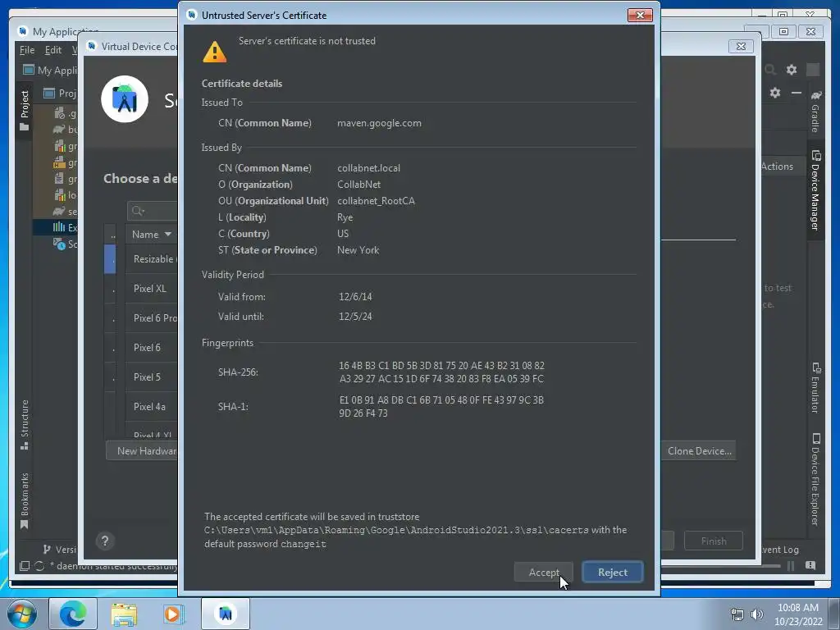Image resolution: width=840 pixels, height=630 pixels.
Task: Click the settings gear in main toolbar
Action: coord(792,70)
